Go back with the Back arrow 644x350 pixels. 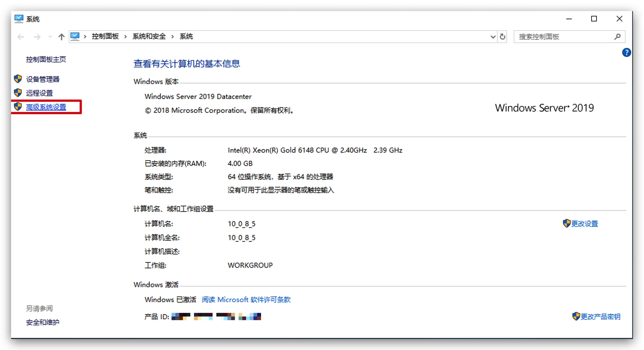point(21,37)
